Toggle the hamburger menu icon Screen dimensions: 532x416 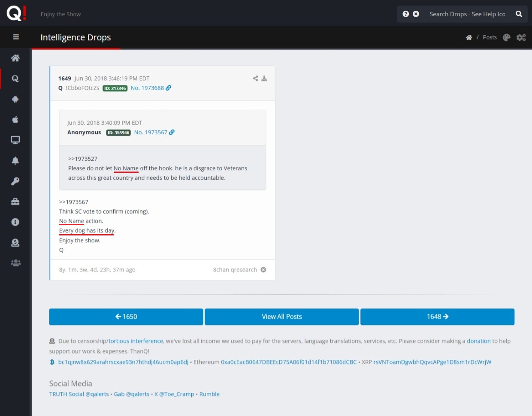[x=16, y=37]
